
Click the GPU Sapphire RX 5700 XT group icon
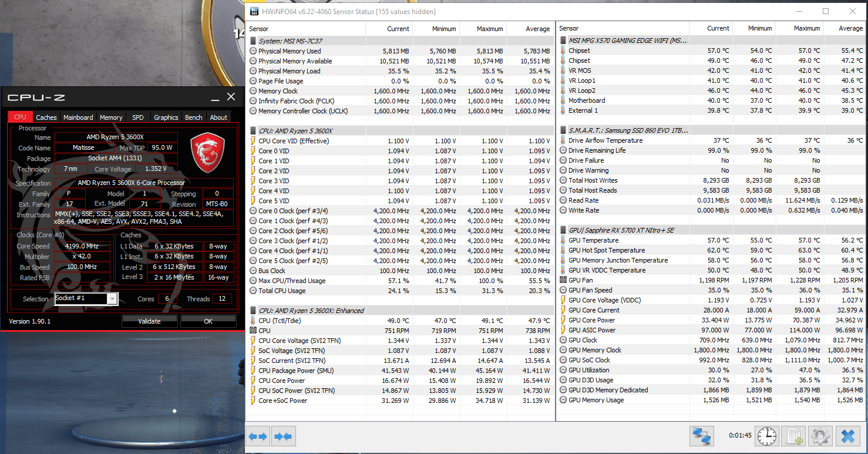point(563,230)
